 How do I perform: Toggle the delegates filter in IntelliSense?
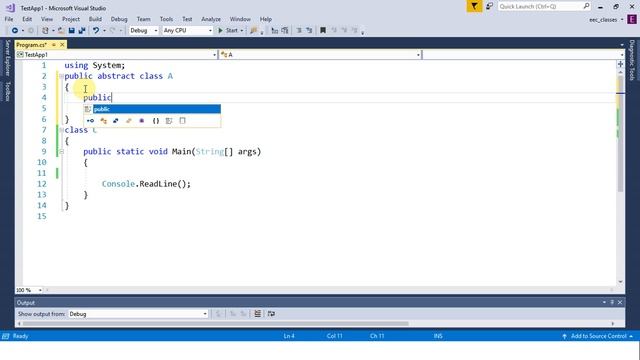pos(142,121)
